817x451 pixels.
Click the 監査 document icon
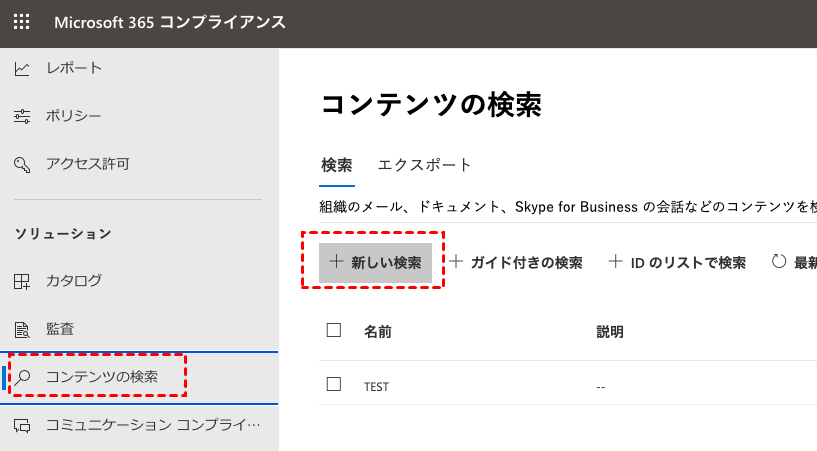[x=22, y=329]
